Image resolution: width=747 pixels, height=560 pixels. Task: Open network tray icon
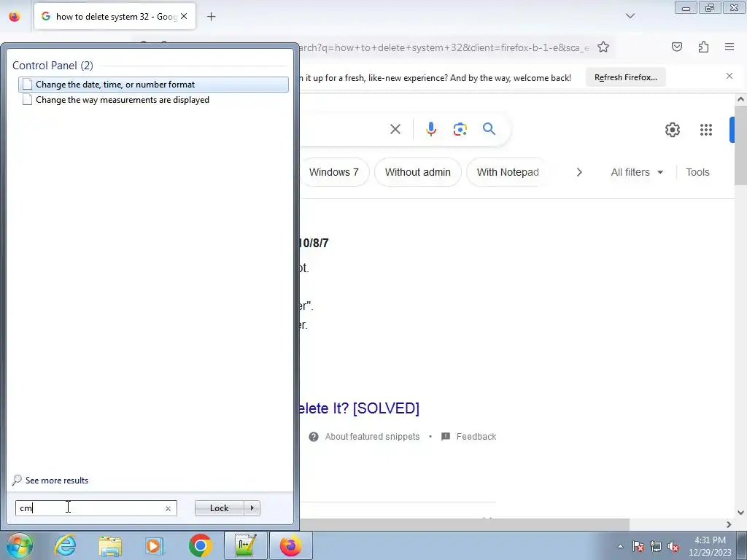656,546
